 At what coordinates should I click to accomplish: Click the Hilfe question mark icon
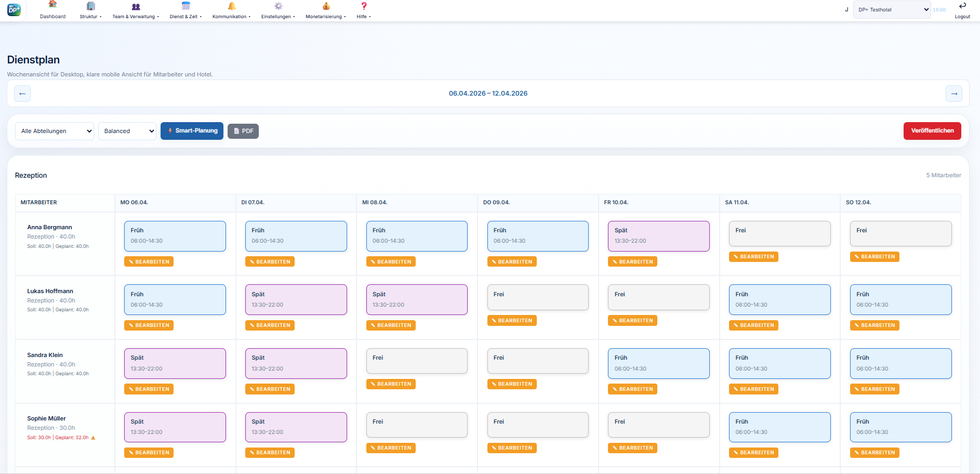(x=364, y=6)
